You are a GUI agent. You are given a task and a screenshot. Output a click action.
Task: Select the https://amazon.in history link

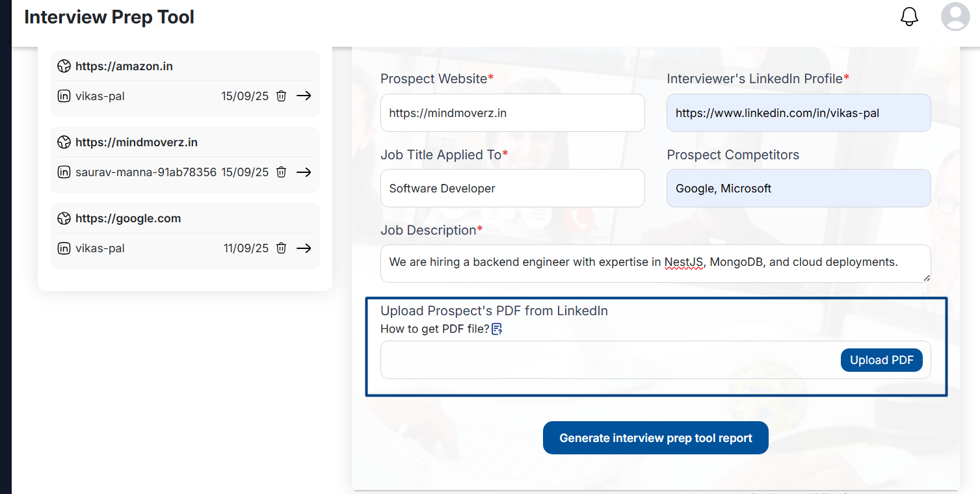[124, 66]
